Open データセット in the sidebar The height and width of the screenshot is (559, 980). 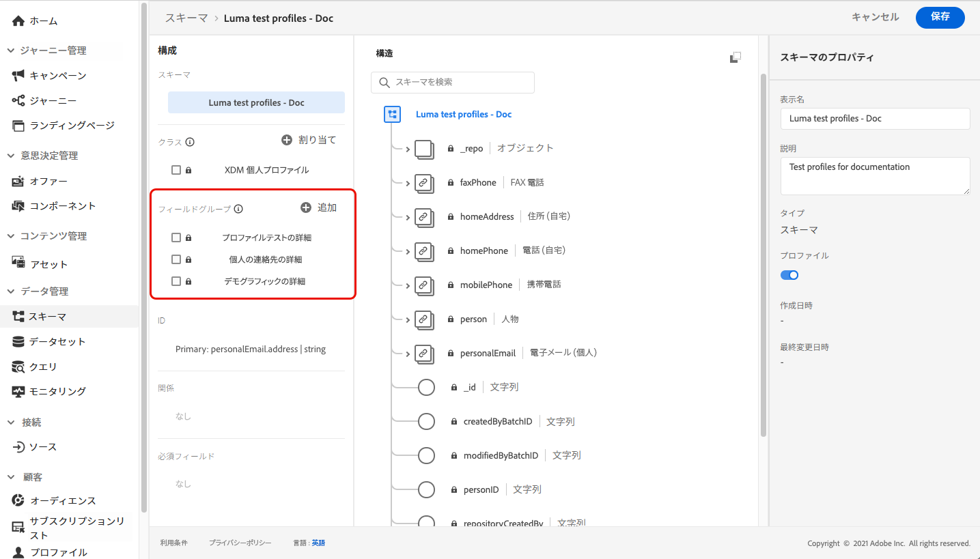tap(57, 341)
